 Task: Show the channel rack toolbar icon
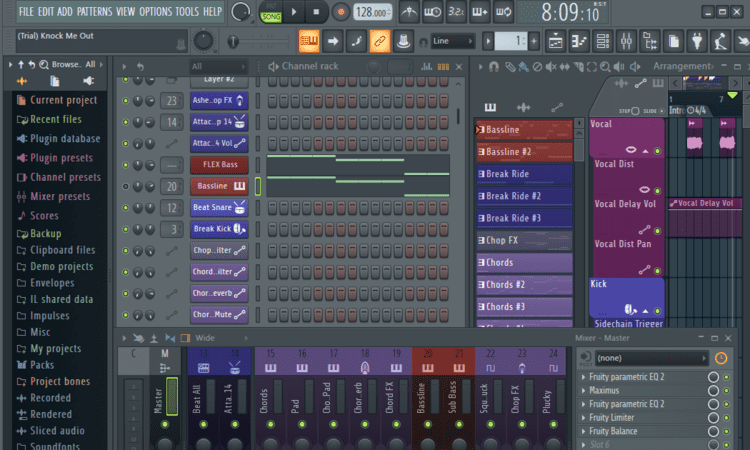(603, 42)
